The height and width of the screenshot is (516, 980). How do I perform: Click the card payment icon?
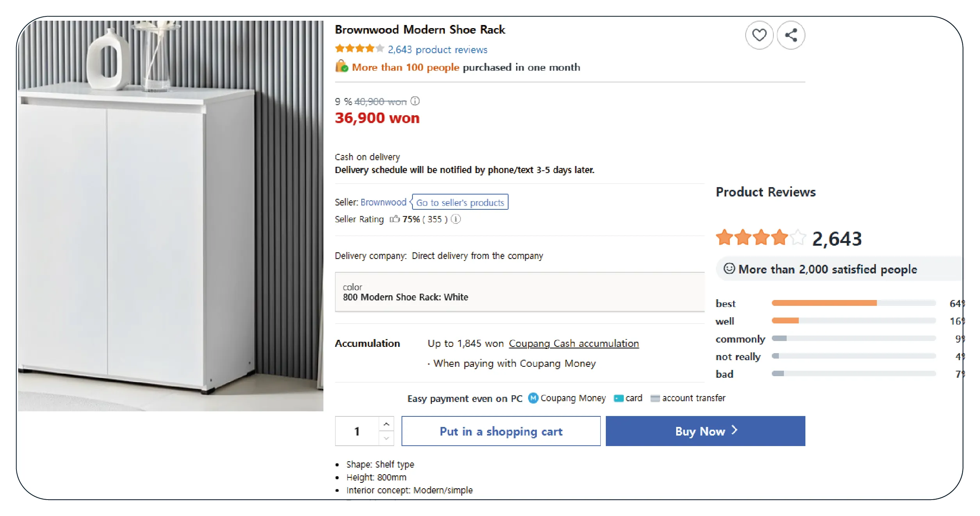pyautogui.click(x=618, y=398)
